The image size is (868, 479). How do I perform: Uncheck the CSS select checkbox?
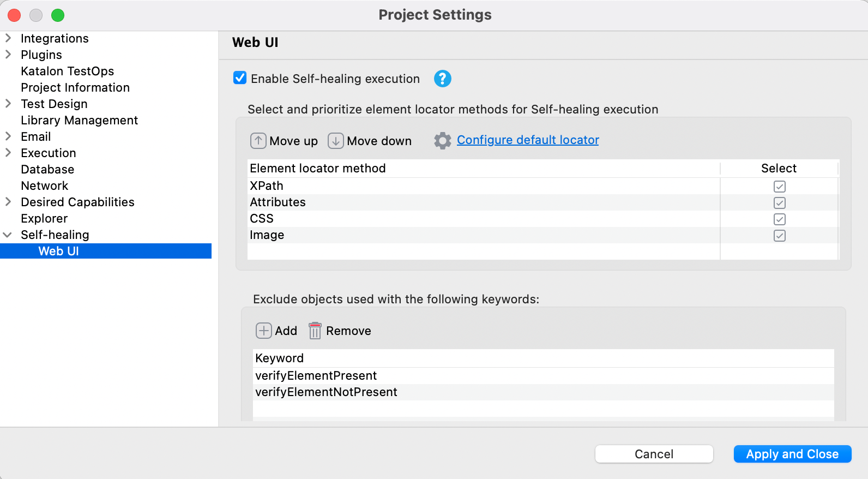780,219
